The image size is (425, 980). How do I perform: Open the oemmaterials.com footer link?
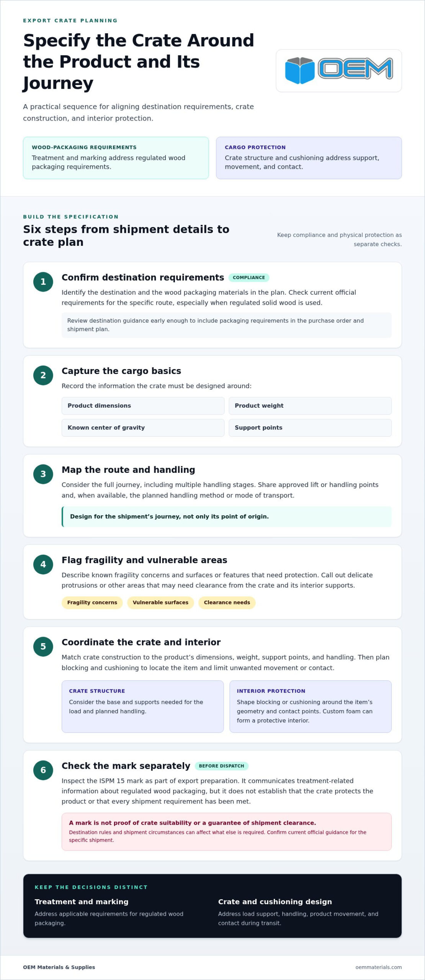pyautogui.click(x=378, y=967)
